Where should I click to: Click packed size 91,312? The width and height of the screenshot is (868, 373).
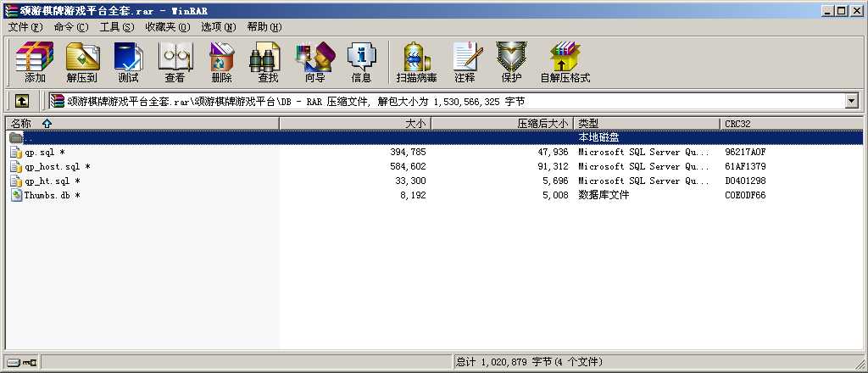[552, 166]
